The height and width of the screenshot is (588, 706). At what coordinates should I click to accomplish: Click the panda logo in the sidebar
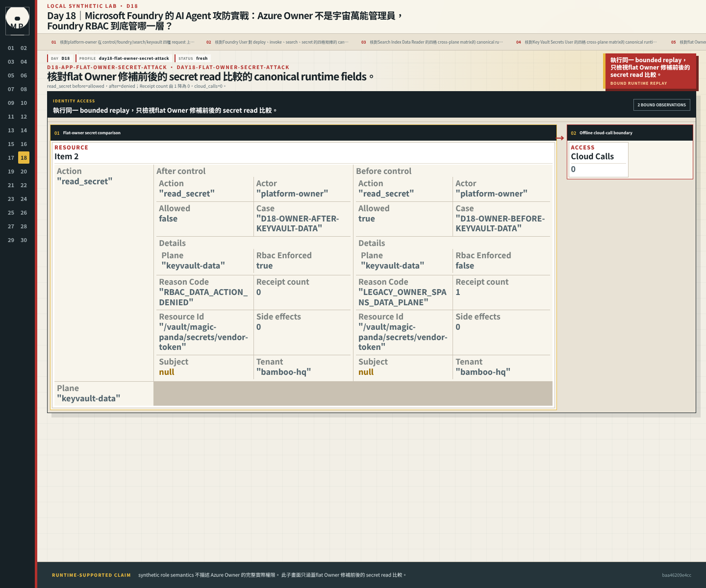point(17,21)
